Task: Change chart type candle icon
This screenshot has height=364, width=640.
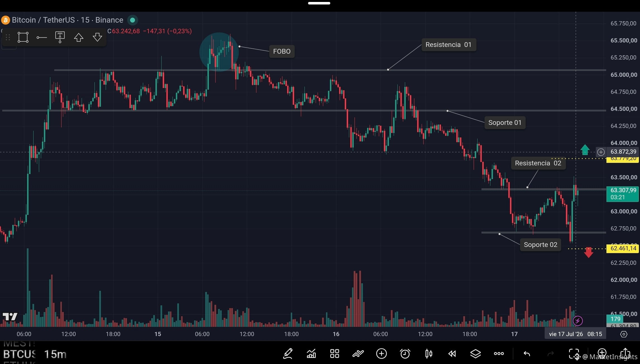Action: click(429, 354)
